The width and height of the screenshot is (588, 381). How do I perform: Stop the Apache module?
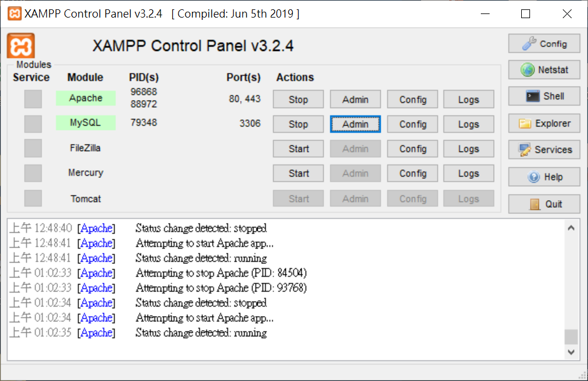[298, 99]
